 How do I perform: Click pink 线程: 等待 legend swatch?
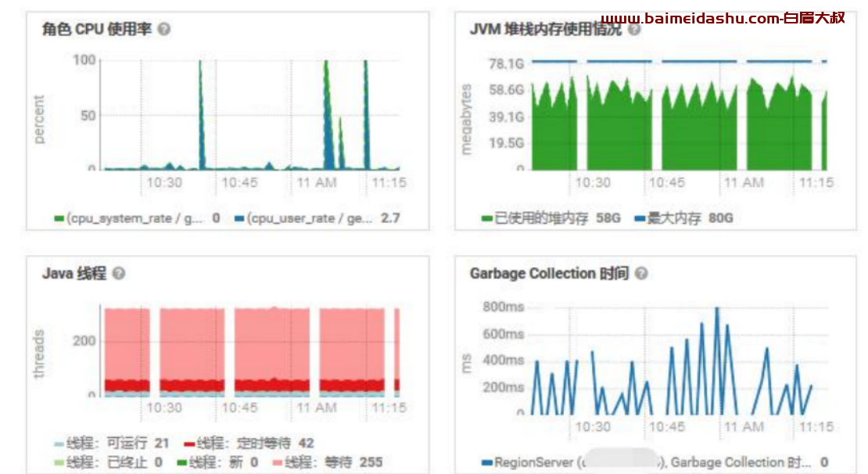click(x=278, y=463)
